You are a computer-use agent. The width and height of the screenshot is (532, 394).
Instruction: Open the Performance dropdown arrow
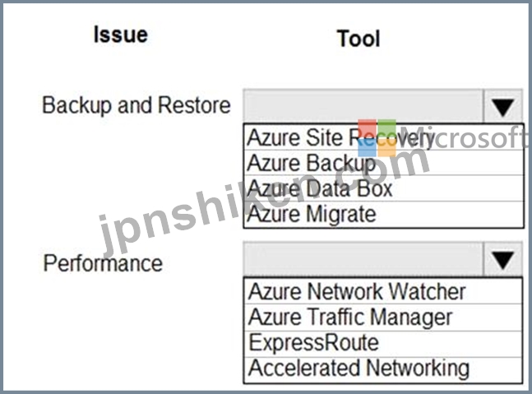(x=502, y=260)
